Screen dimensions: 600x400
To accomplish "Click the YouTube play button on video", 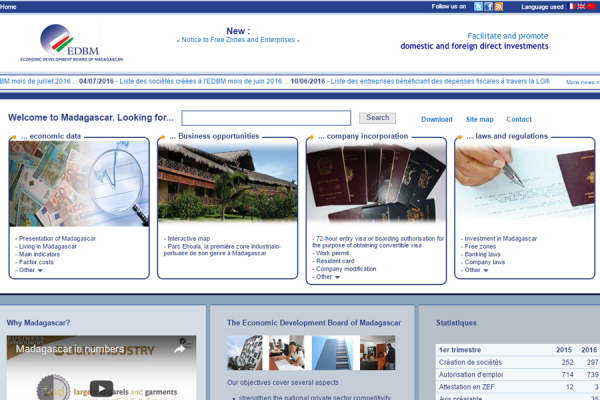I will tap(100, 388).
